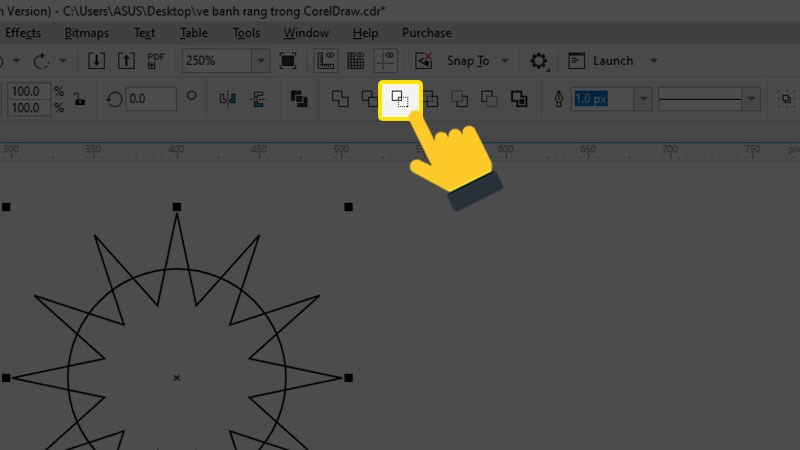Click the Create Boundary button

[519, 99]
